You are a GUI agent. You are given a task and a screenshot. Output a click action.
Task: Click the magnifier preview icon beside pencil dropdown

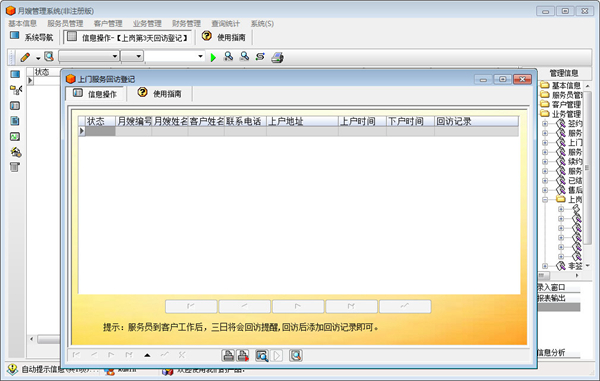tap(49, 57)
